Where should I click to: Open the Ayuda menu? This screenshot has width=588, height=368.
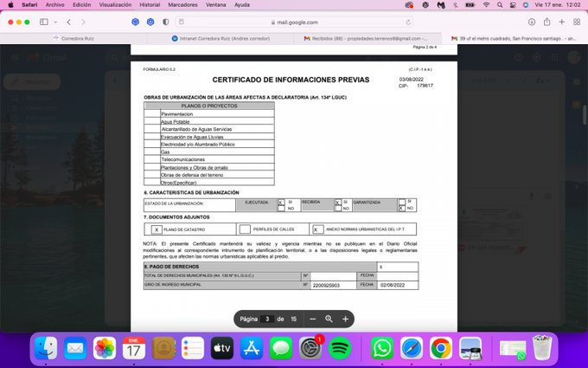pos(242,5)
